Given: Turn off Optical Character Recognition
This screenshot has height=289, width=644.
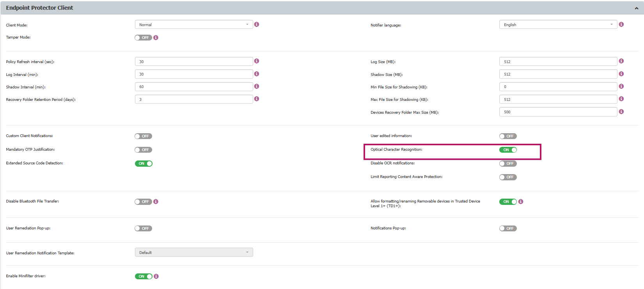Looking at the screenshot, I should [508, 150].
